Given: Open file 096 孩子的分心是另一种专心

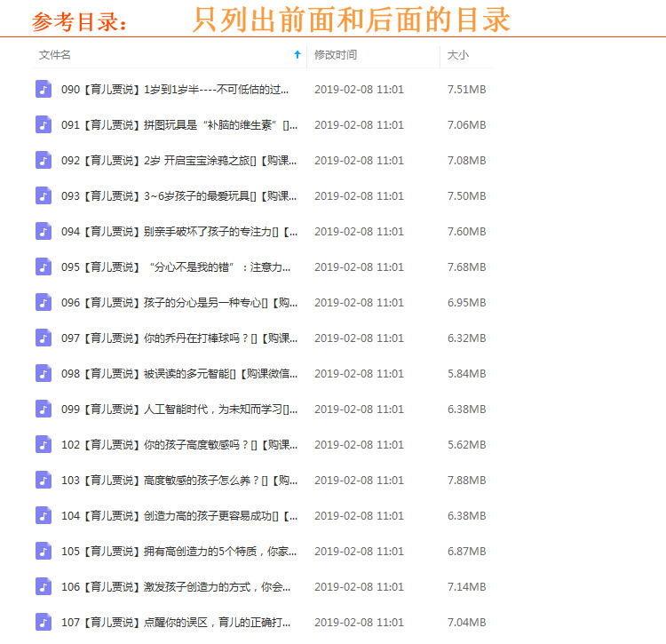Looking at the screenshot, I should click(x=179, y=302).
